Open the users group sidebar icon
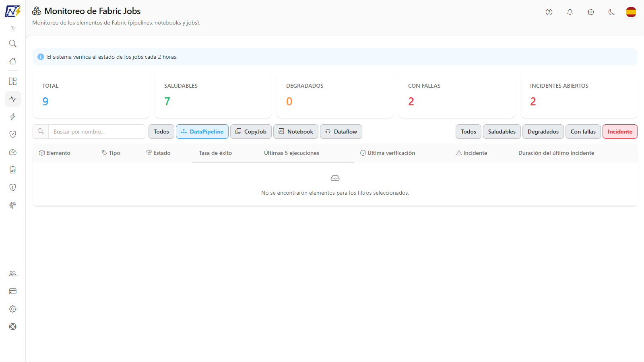 (13, 274)
